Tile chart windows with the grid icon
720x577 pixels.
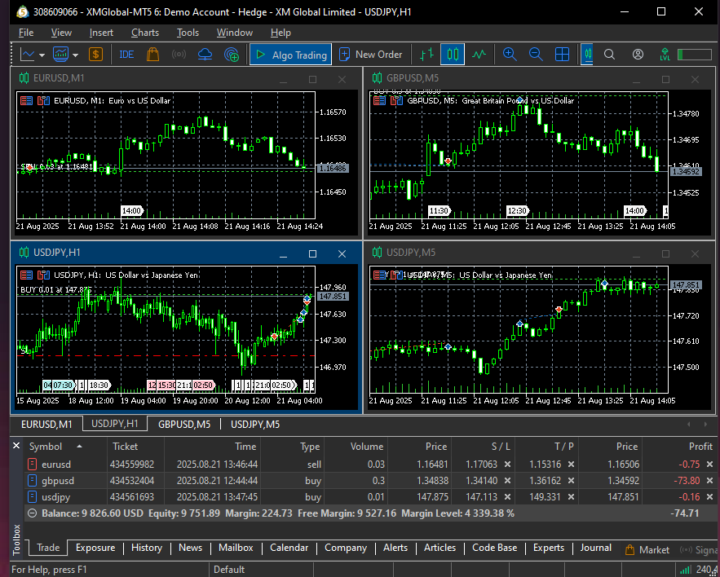point(562,54)
